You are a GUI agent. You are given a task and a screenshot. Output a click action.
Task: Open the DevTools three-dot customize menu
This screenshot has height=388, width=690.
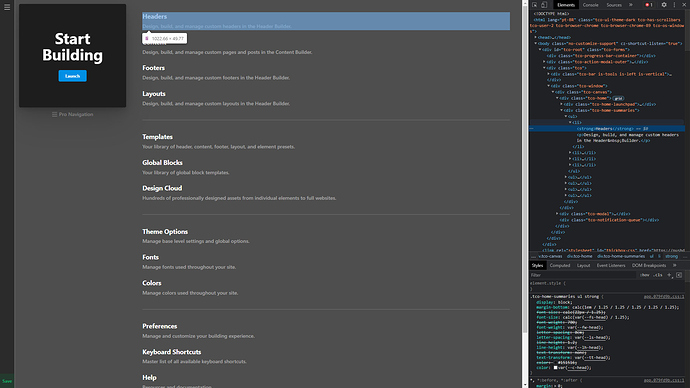click(674, 5)
